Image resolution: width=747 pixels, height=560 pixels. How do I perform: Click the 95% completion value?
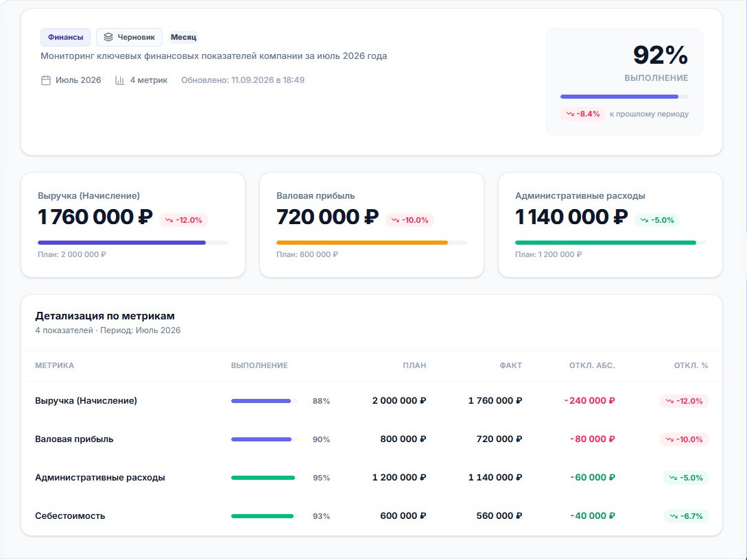pyautogui.click(x=321, y=478)
